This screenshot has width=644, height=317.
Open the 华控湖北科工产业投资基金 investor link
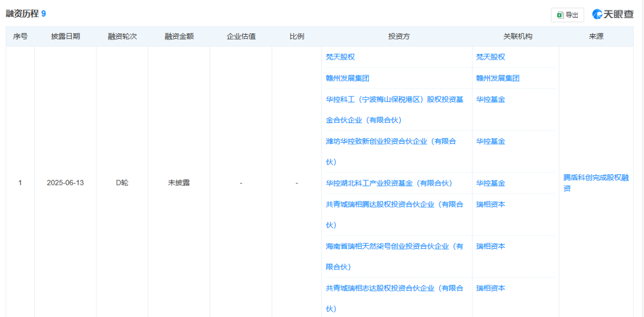[x=389, y=183]
